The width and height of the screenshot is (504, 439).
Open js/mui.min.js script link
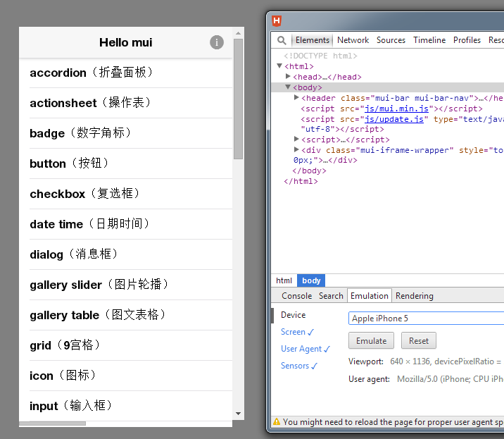pyautogui.click(x=396, y=109)
